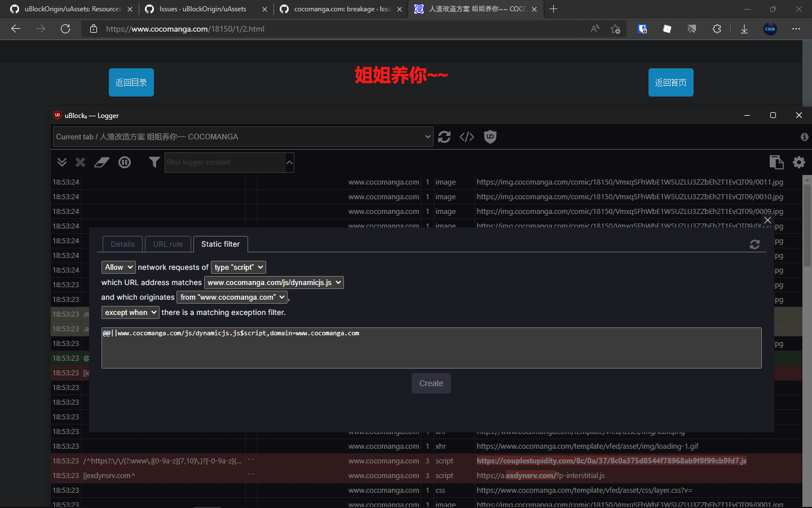Click the Create button
812x508 pixels.
pyautogui.click(x=431, y=383)
